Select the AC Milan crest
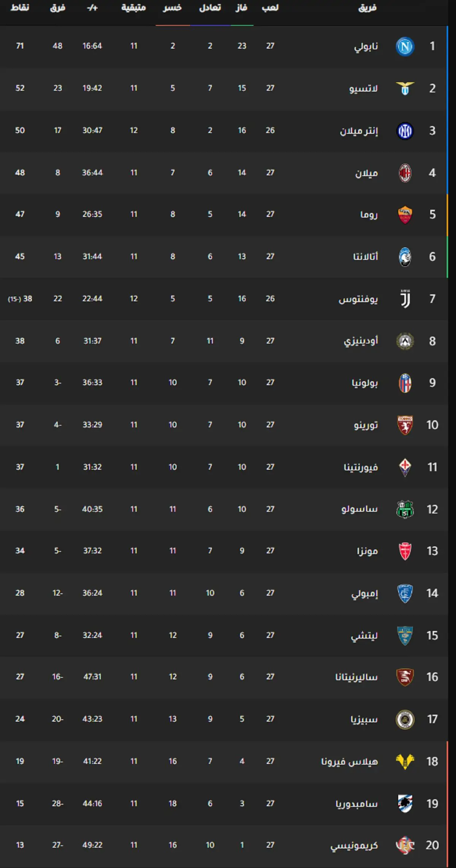 405,173
